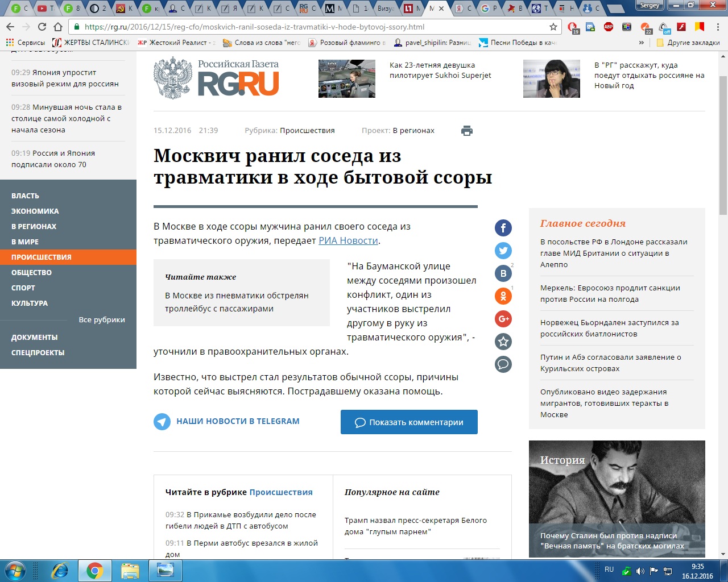The height and width of the screenshot is (582, 728).
Task: Share article on Google Plus
Action: (x=503, y=319)
